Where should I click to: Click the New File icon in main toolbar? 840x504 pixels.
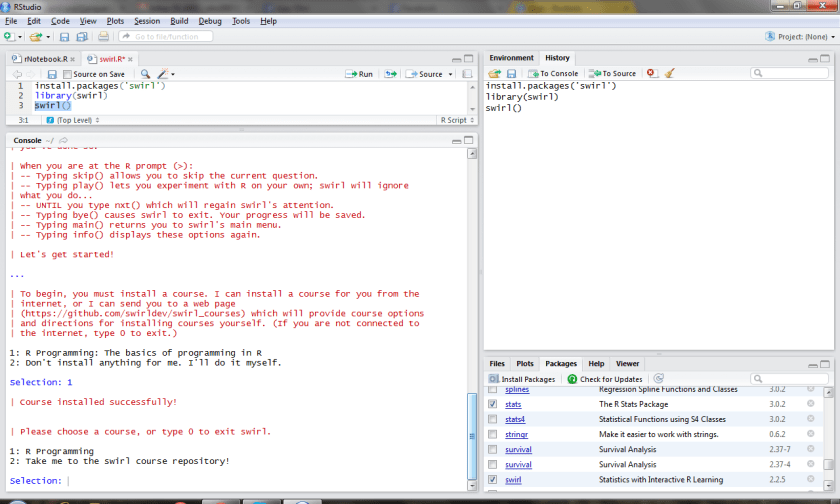9,36
